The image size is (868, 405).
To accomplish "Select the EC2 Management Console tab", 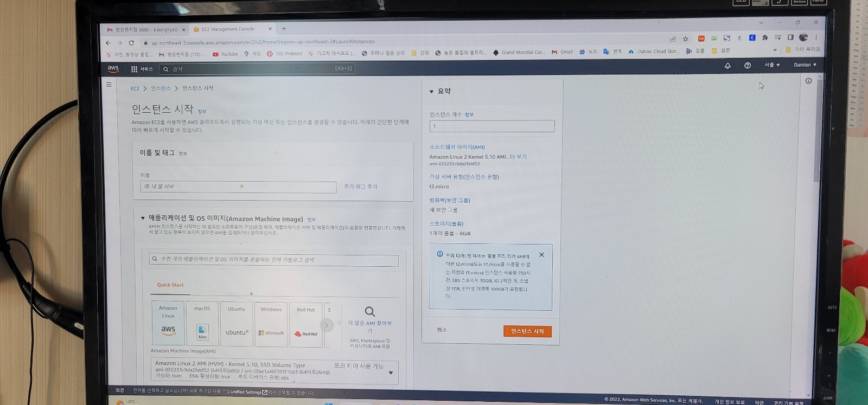I will click(232, 29).
